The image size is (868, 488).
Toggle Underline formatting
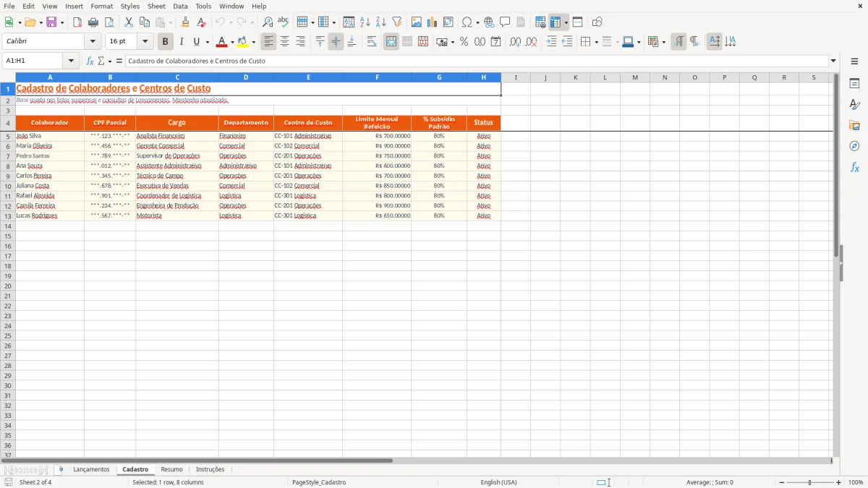click(x=196, y=42)
